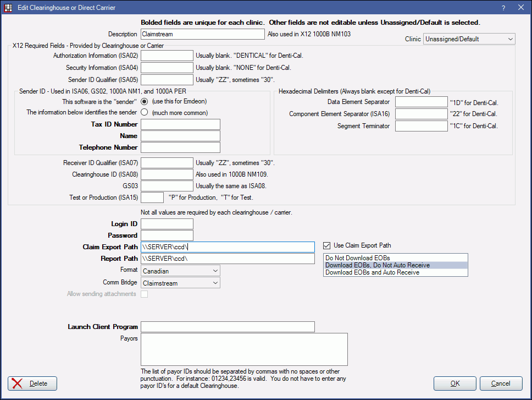Click the Report Path field
This screenshot has height=400, width=532.
(228, 259)
